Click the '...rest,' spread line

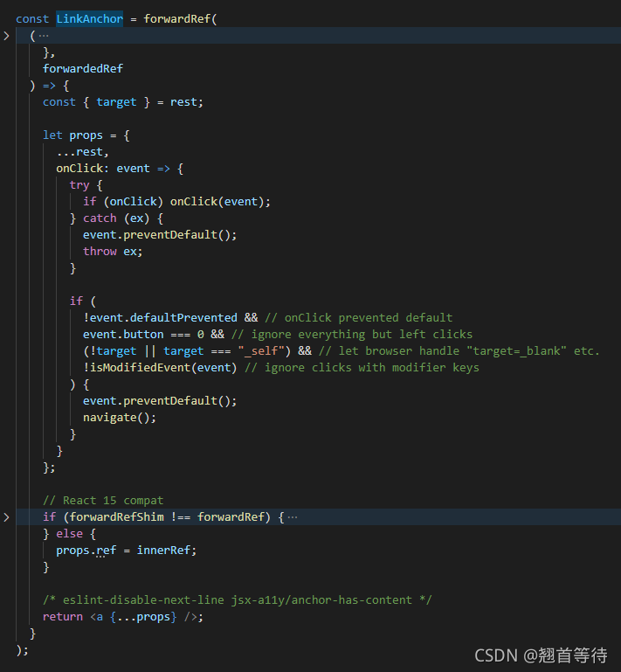[83, 152]
